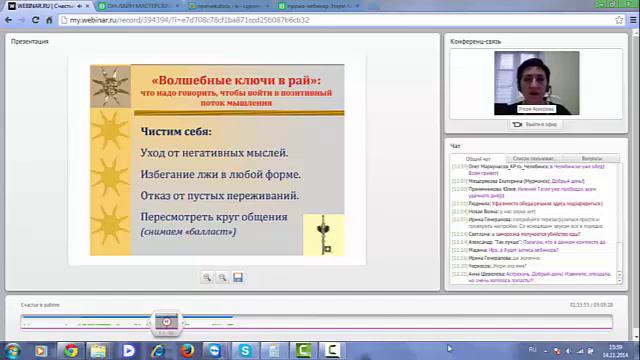The height and width of the screenshot is (360, 640).
Task: Zoom out of the presentation slide
Action: click(222, 278)
